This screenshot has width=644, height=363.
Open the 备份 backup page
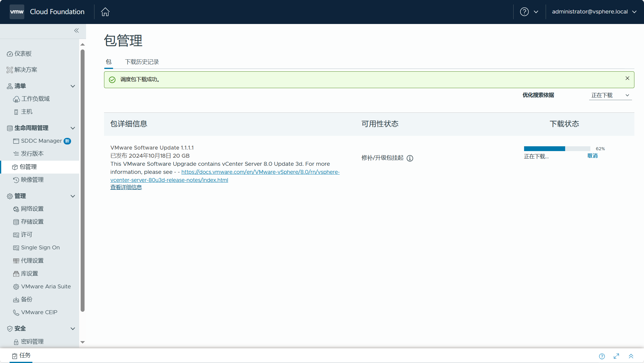(x=23, y=299)
